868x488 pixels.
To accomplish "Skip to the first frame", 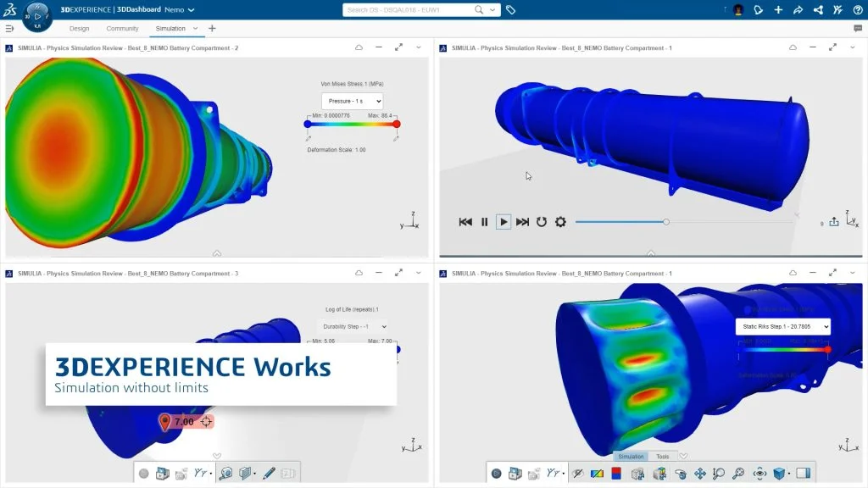I will 465,222.
